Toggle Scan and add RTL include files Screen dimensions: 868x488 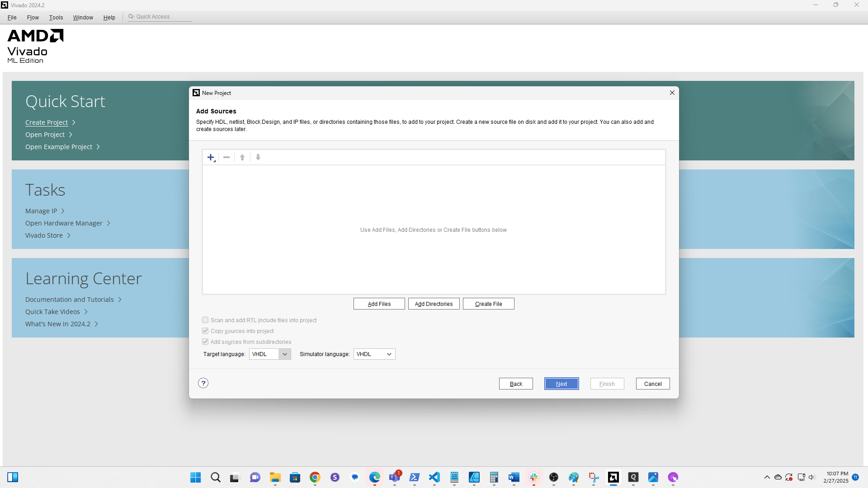coord(205,320)
